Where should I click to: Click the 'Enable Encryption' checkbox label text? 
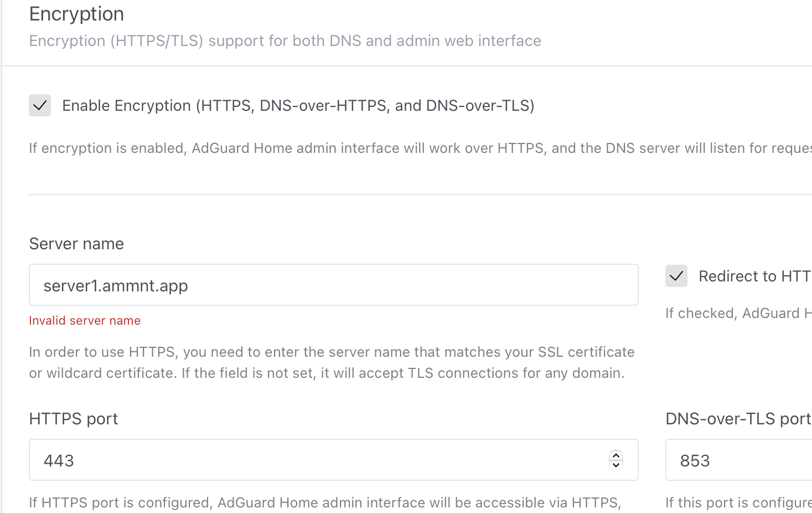tap(298, 105)
